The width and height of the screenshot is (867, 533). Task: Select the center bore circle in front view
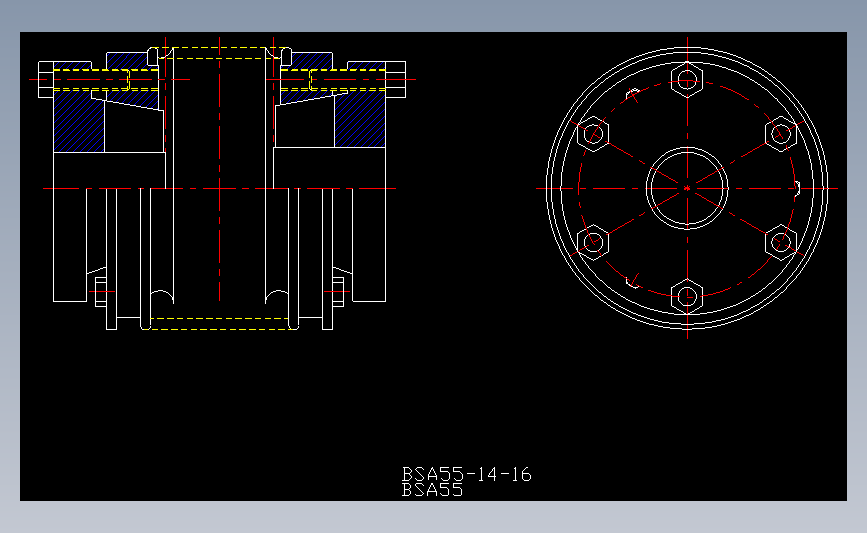(687, 188)
